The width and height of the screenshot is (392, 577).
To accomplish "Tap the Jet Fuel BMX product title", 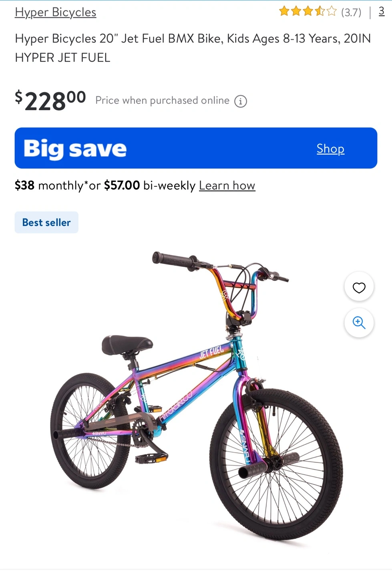I will 193,48.
